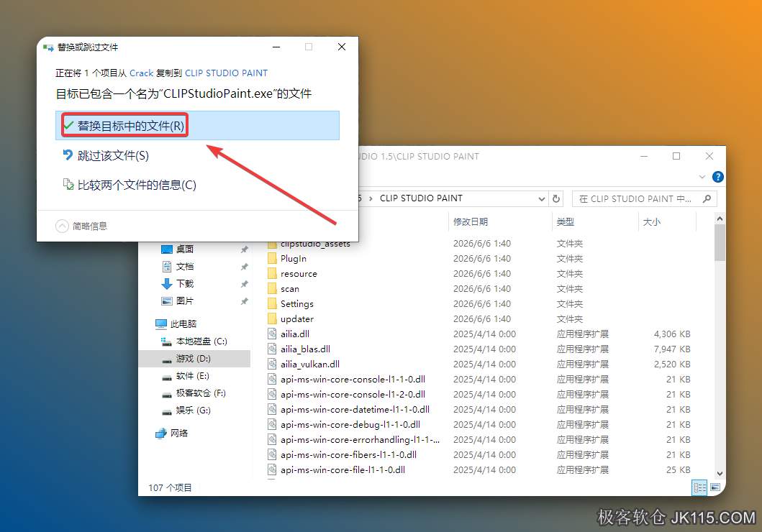
Task: Open the CLIP STUDIO PAINT destination link
Action: [226, 73]
